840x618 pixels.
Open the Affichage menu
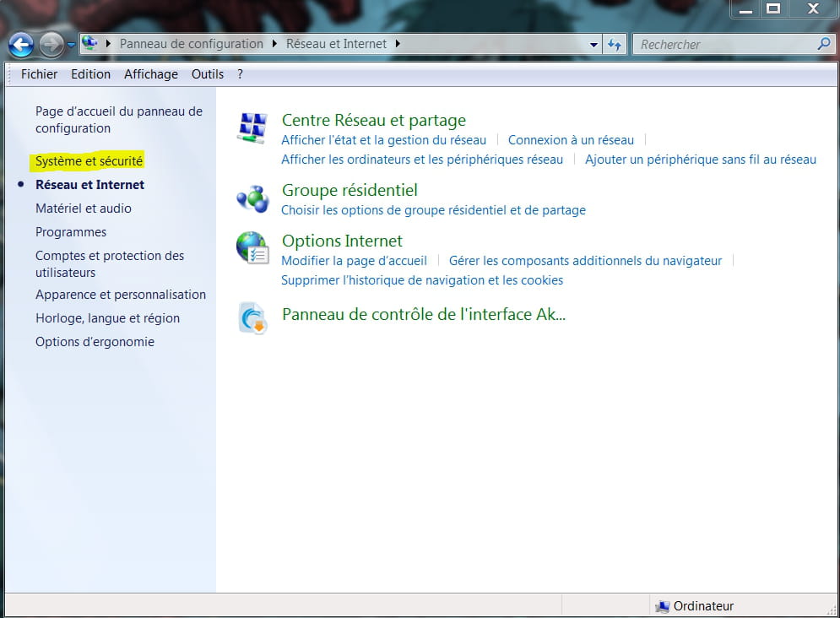(x=151, y=74)
